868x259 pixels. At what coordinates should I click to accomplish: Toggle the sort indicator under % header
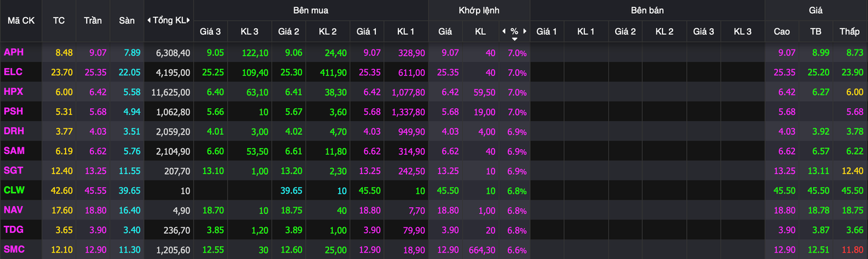[x=515, y=39]
